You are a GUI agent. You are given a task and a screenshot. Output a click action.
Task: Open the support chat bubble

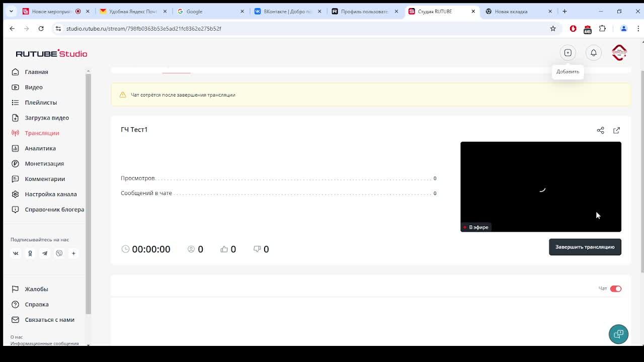(x=618, y=334)
